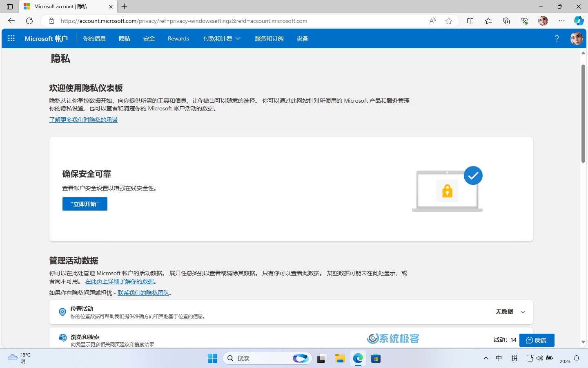Click the location activity pin icon
The height and width of the screenshot is (368, 588).
point(62,312)
